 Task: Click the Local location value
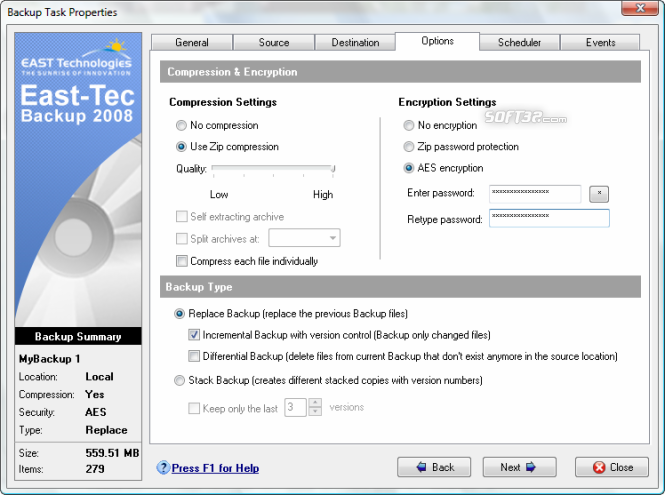(x=99, y=377)
